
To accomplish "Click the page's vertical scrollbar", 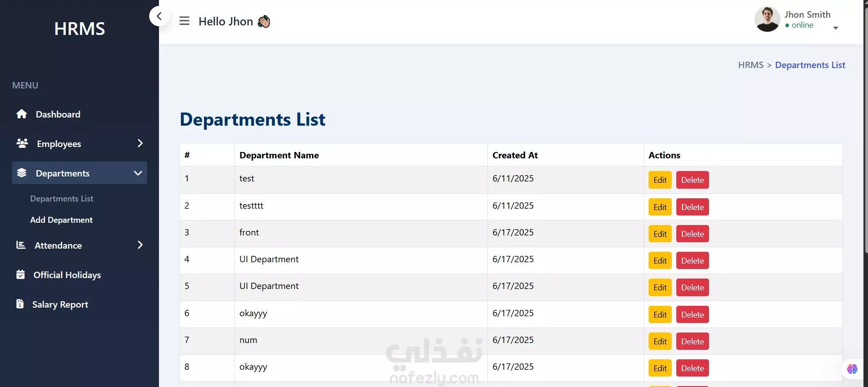I will pos(866,136).
